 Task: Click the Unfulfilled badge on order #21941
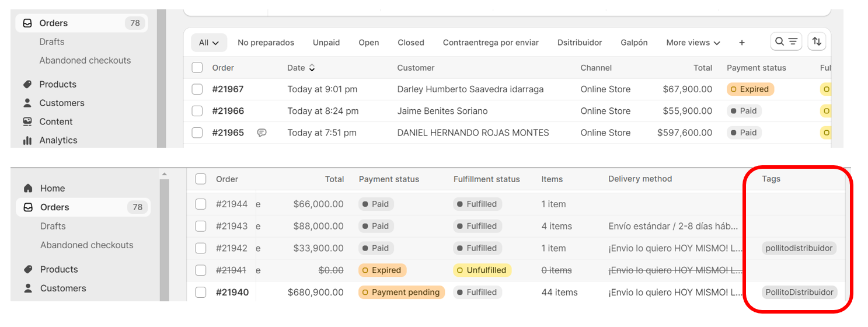[482, 270]
